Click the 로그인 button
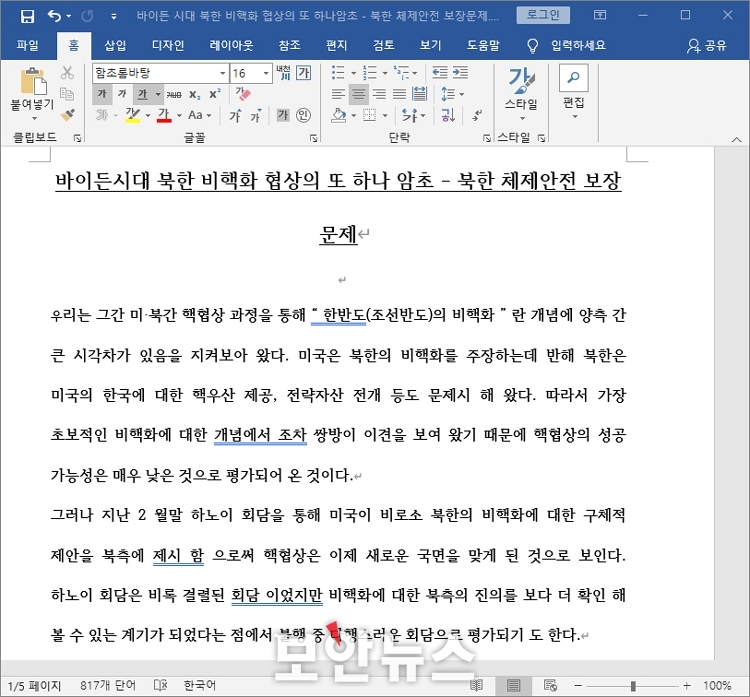The width and height of the screenshot is (750, 697). 543,15
